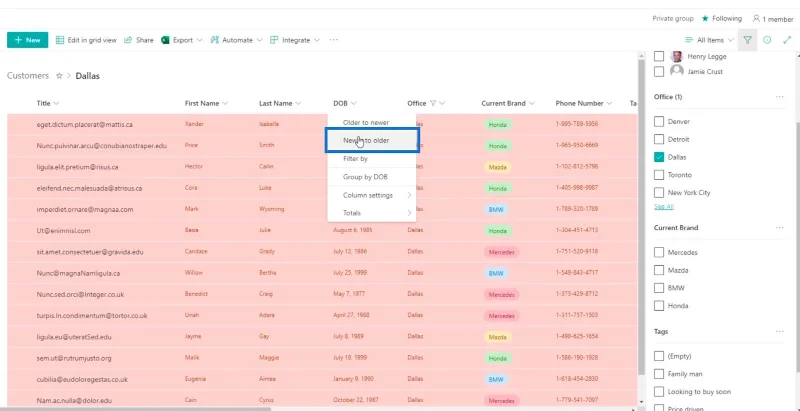Open the filters pane funnel icon
The height and width of the screenshot is (411, 800).
point(747,40)
